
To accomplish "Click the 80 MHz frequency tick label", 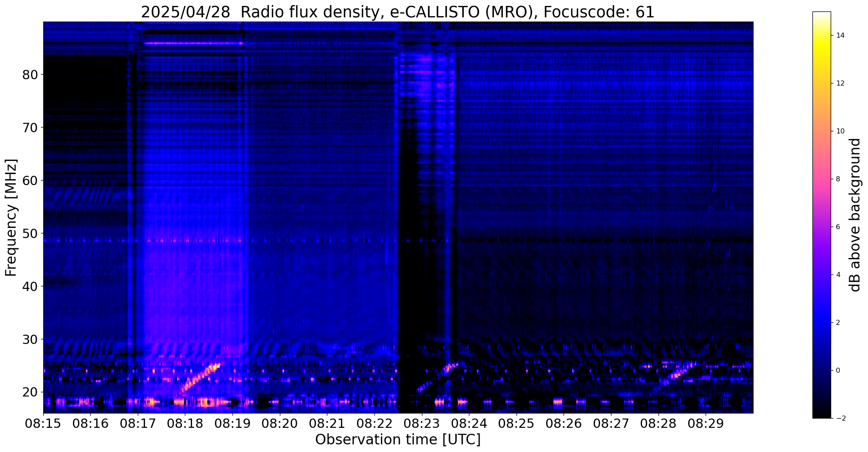I will coord(30,75).
